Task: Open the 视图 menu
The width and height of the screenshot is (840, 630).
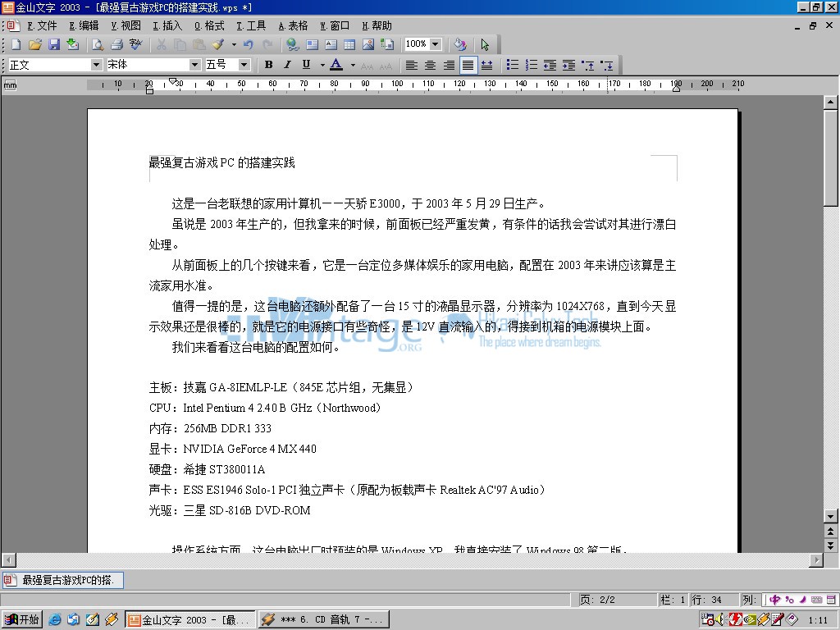Action: point(126,25)
